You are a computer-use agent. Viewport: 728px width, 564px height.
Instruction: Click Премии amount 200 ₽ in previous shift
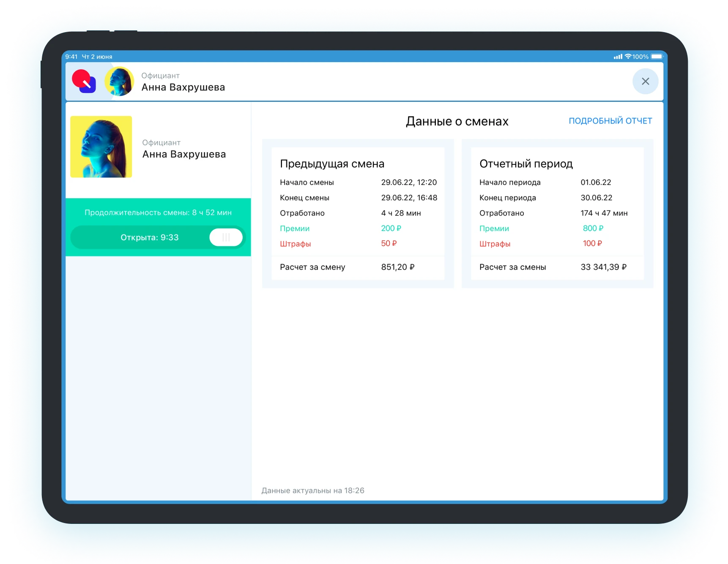pos(391,228)
